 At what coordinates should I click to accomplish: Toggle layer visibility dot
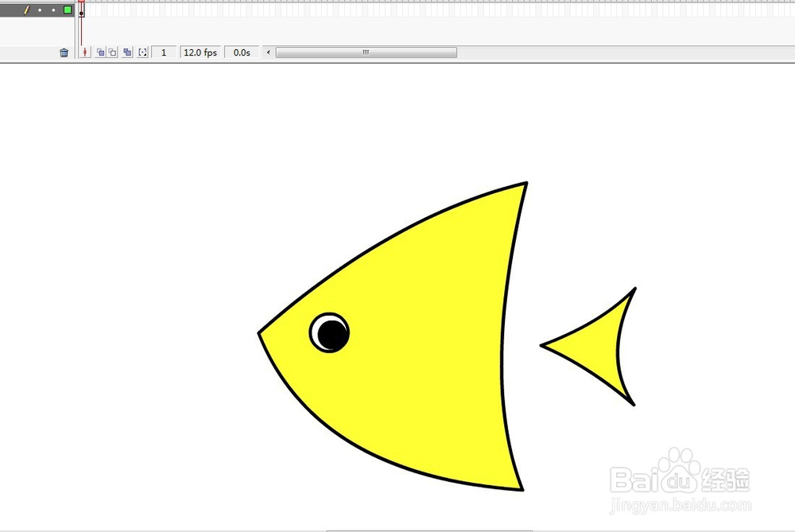[40, 10]
